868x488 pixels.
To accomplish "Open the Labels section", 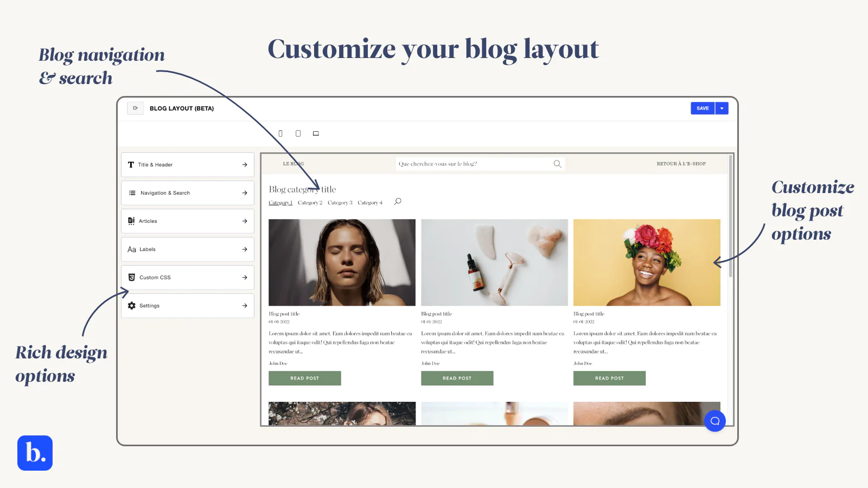I will tap(188, 249).
